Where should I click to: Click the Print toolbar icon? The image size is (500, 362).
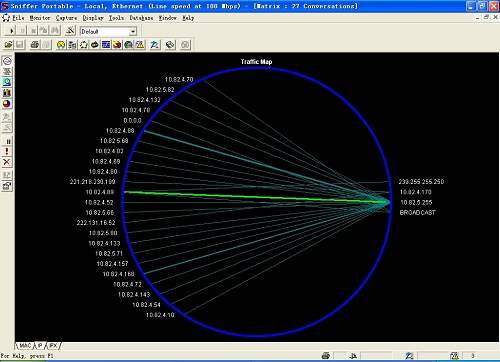pos(35,45)
